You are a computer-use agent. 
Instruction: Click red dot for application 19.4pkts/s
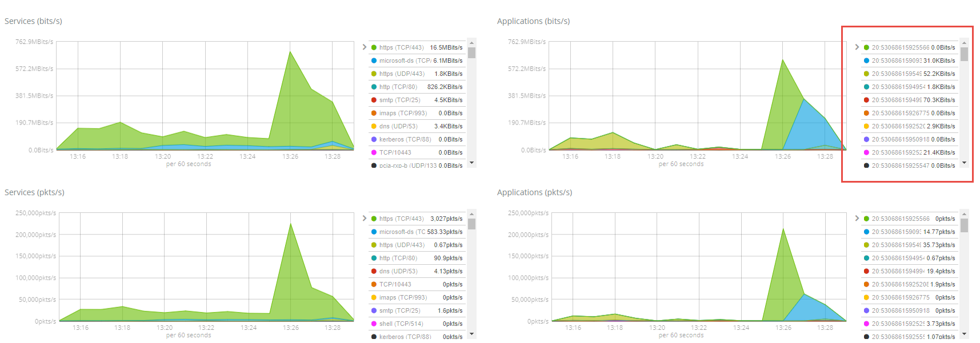click(x=866, y=271)
